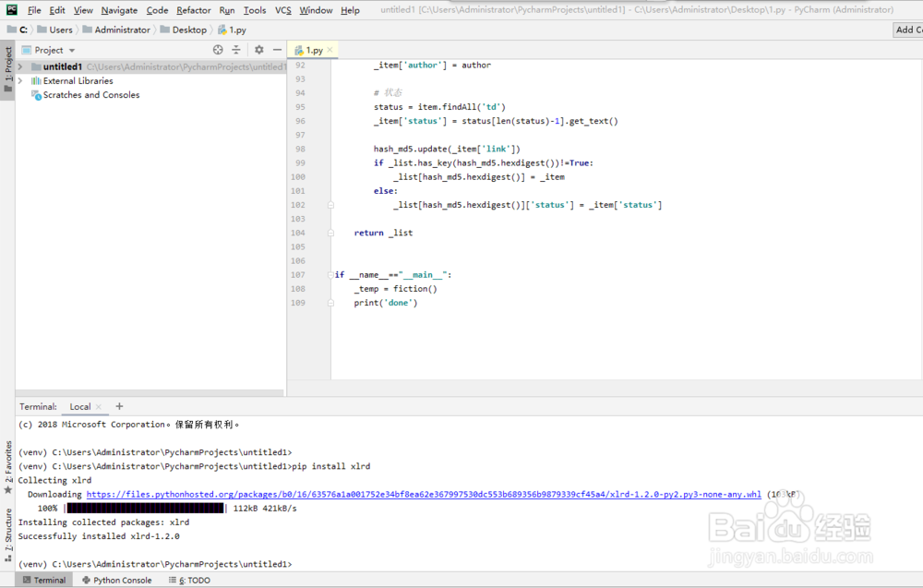Click the line 'return _list' in editor
The image size is (923, 588).
tap(383, 234)
